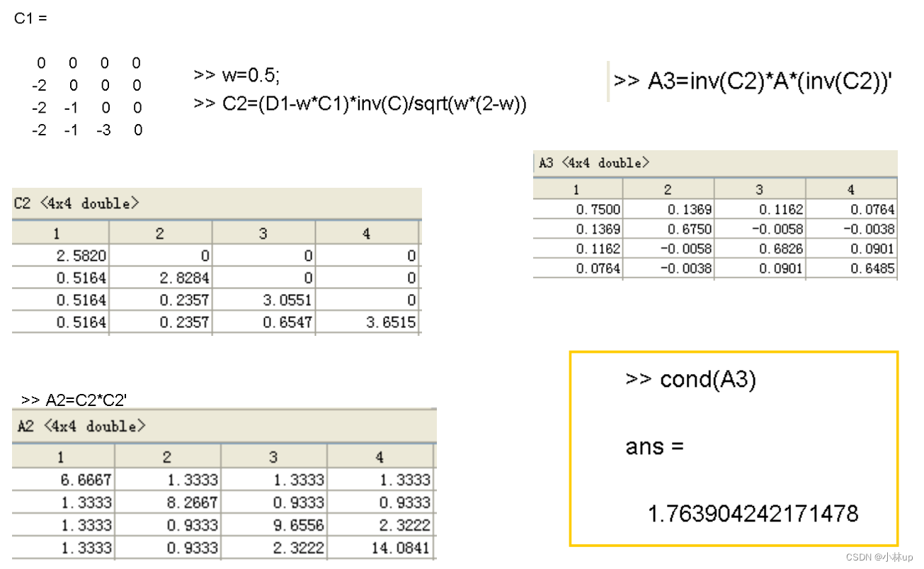The height and width of the screenshot is (569, 924).
Task: Select cell 0.6485 in the A3 table
Action: pos(851,269)
